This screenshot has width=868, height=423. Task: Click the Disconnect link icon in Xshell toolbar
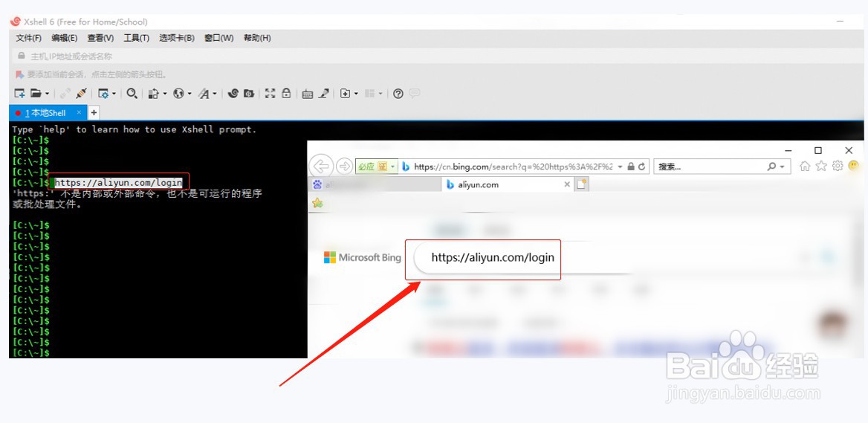[x=65, y=94]
